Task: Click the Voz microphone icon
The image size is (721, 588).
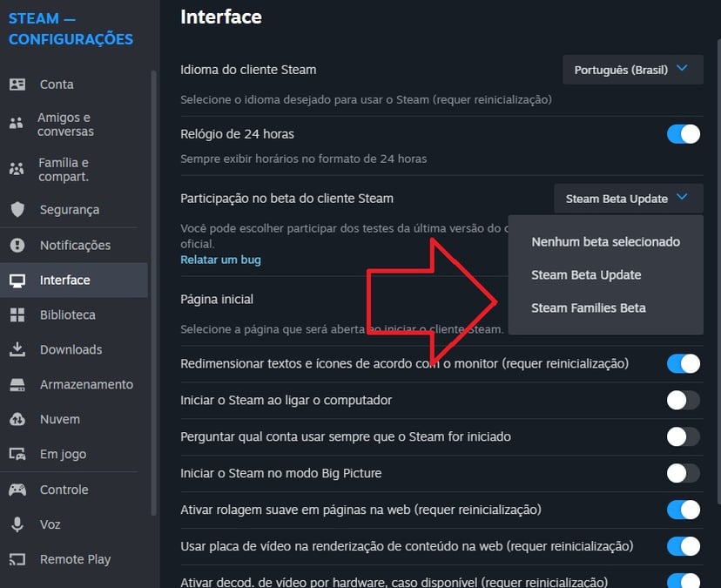Action: coord(17,524)
